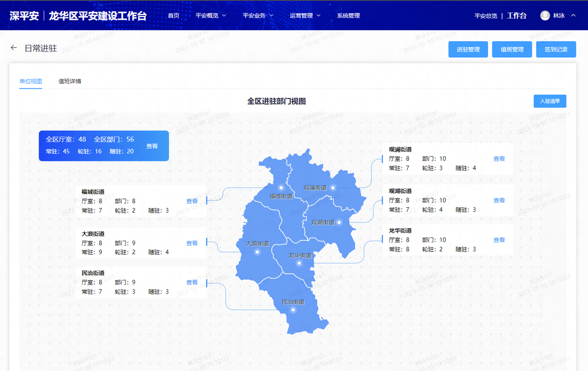
Task: Expand the 运营管理 dropdown menu
Action: tap(305, 15)
